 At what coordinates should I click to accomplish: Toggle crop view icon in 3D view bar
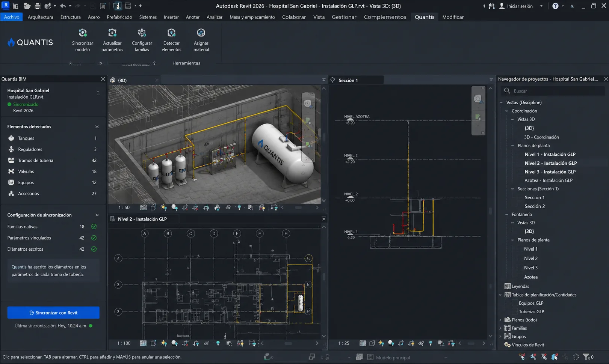(x=185, y=208)
